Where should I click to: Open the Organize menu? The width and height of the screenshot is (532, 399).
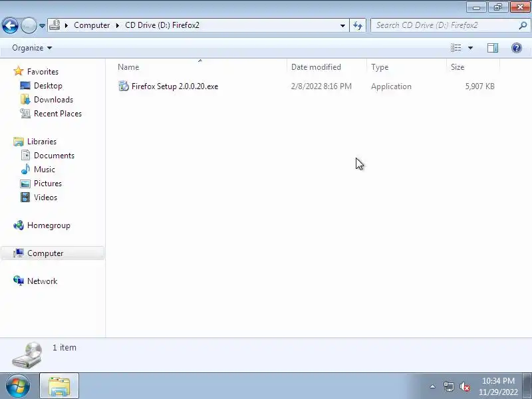[31, 48]
